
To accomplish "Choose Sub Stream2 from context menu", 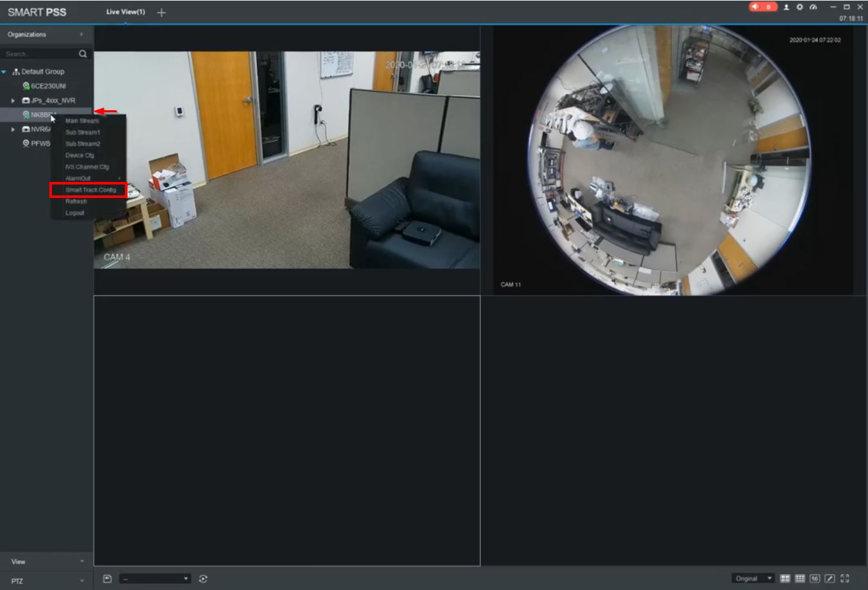I will pyautogui.click(x=83, y=144).
